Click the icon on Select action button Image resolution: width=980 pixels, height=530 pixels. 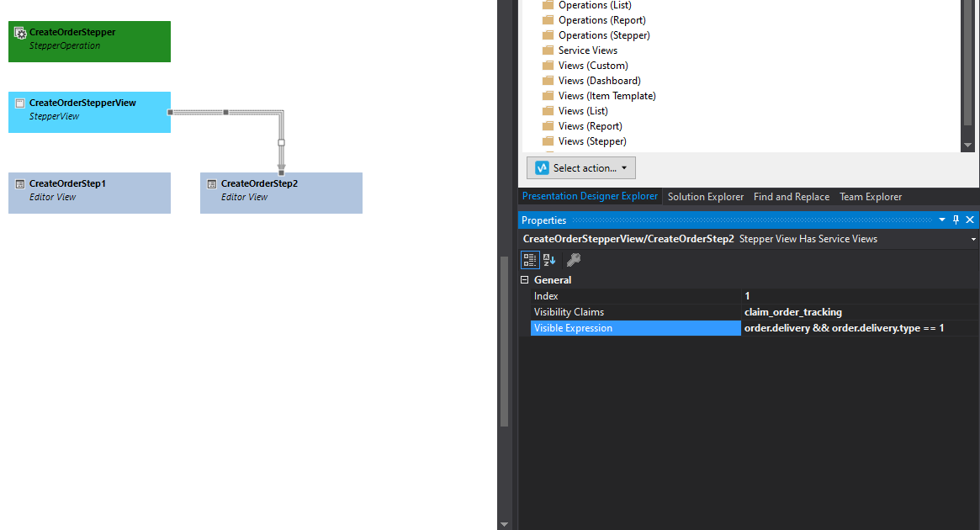(542, 167)
